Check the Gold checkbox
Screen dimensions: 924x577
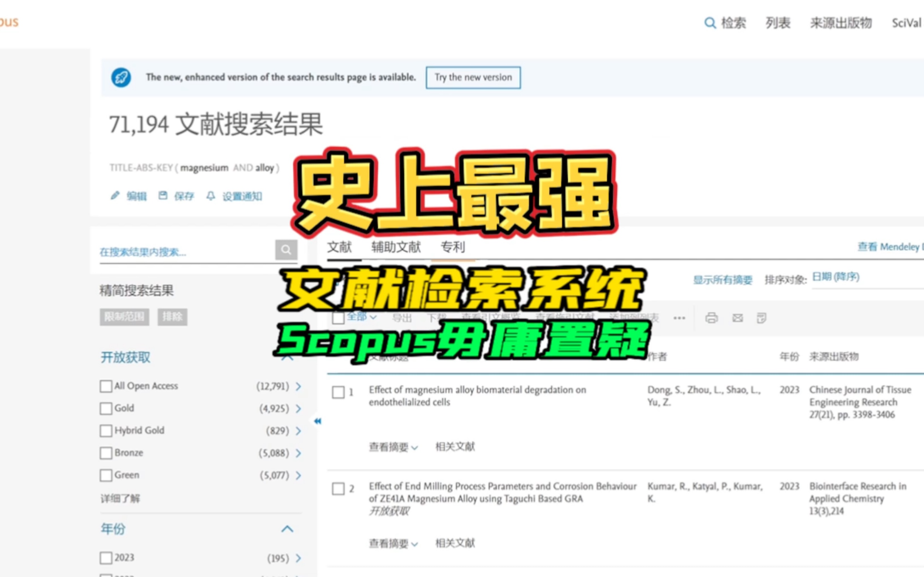tap(106, 408)
